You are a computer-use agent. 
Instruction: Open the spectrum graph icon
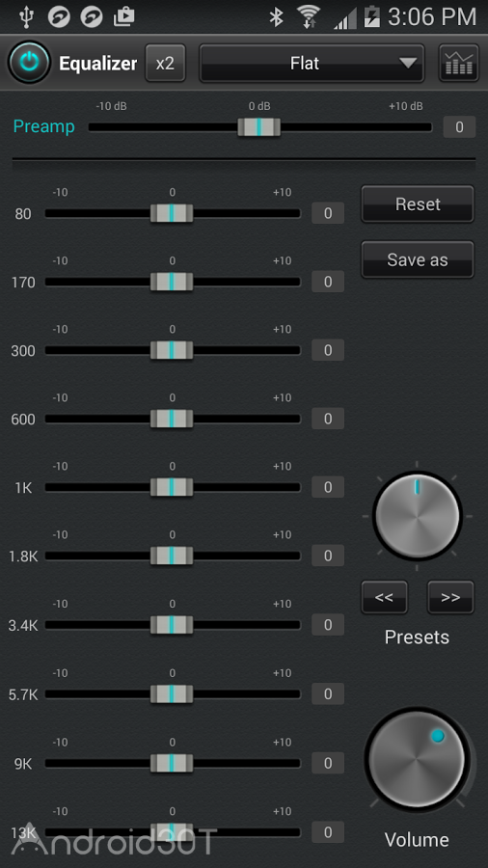pyautogui.click(x=459, y=63)
